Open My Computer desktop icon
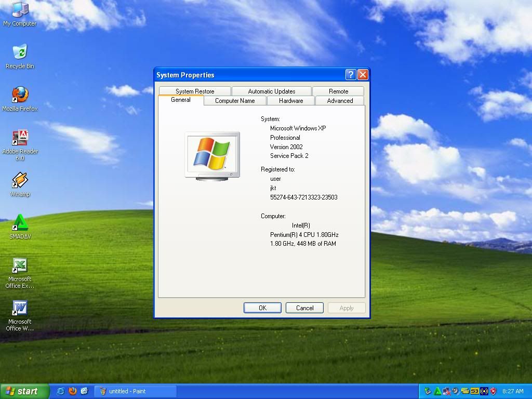532x399 pixels. (20, 14)
